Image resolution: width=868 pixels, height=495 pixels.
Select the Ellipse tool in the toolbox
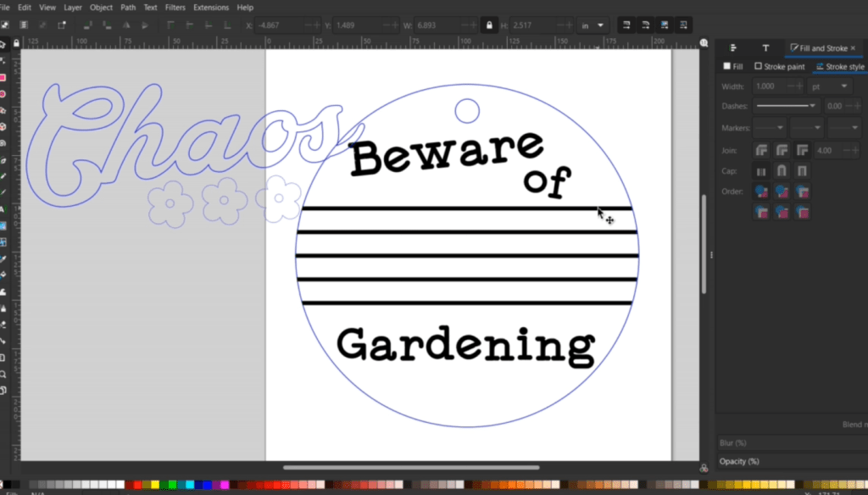[3, 94]
